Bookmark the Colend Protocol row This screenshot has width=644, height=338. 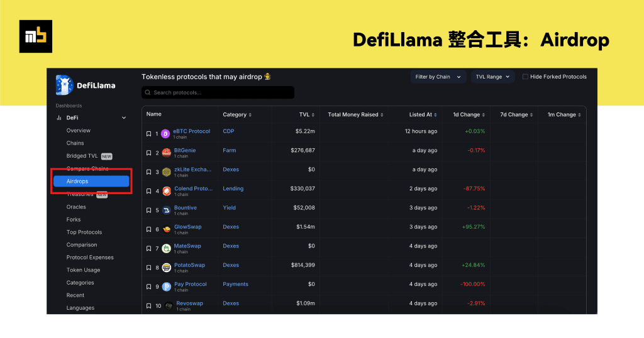tap(148, 191)
